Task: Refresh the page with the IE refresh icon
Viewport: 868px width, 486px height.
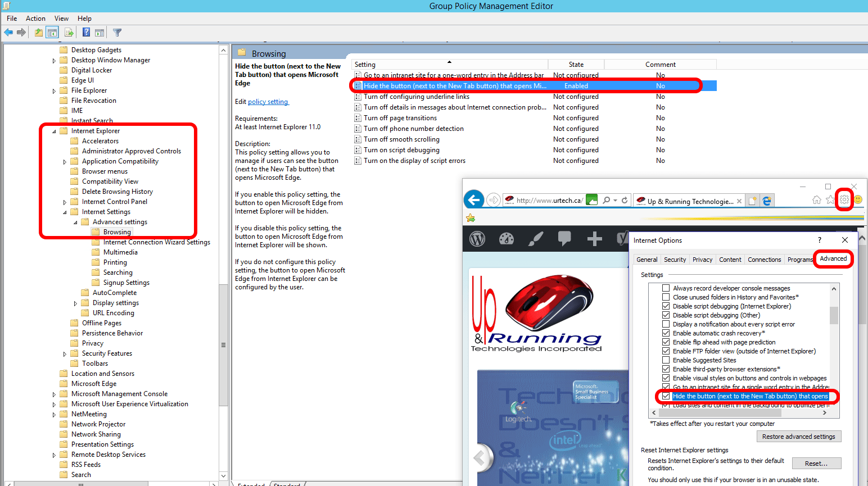Action: click(x=626, y=200)
